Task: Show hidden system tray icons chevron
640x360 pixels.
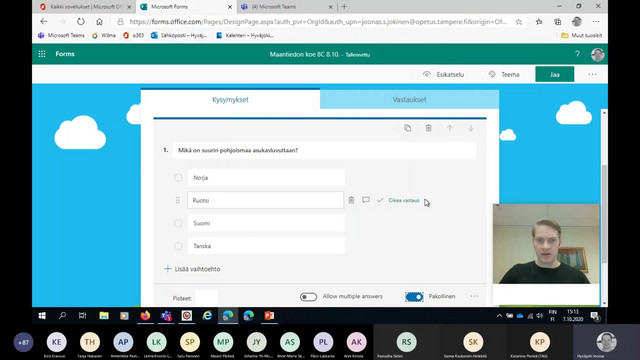Action: tap(499, 316)
